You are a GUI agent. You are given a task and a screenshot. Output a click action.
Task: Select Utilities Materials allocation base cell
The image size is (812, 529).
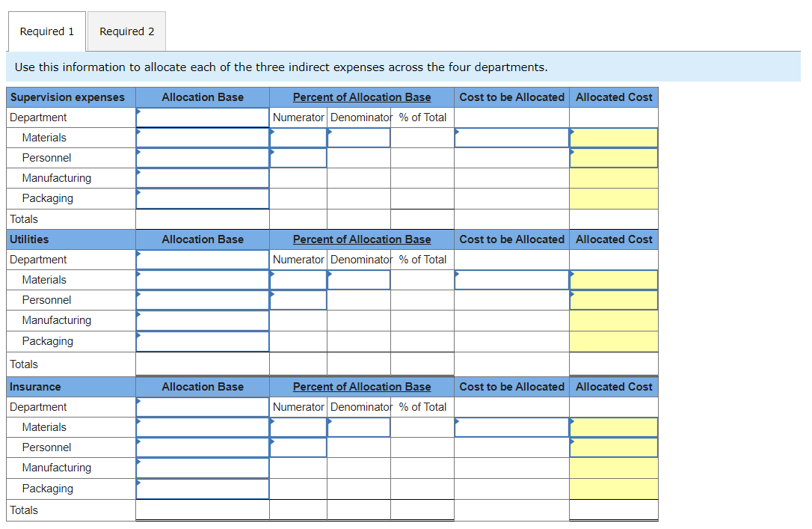(x=203, y=280)
